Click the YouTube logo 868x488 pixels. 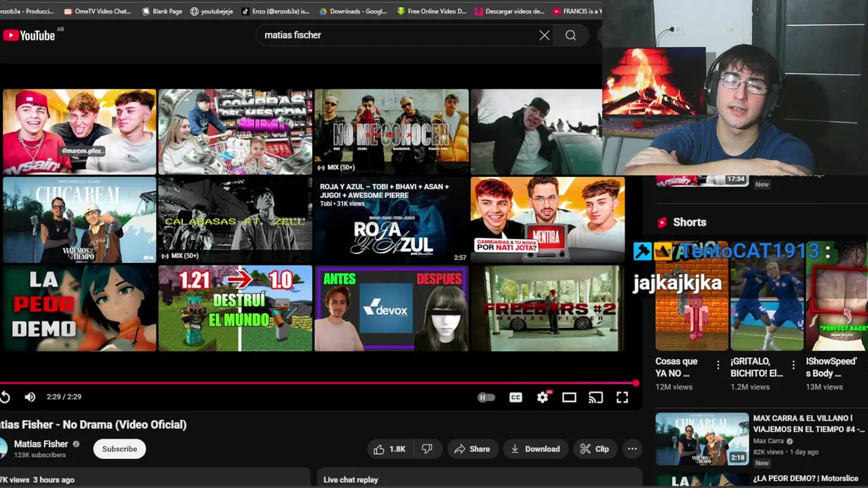click(x=28, y=35)
